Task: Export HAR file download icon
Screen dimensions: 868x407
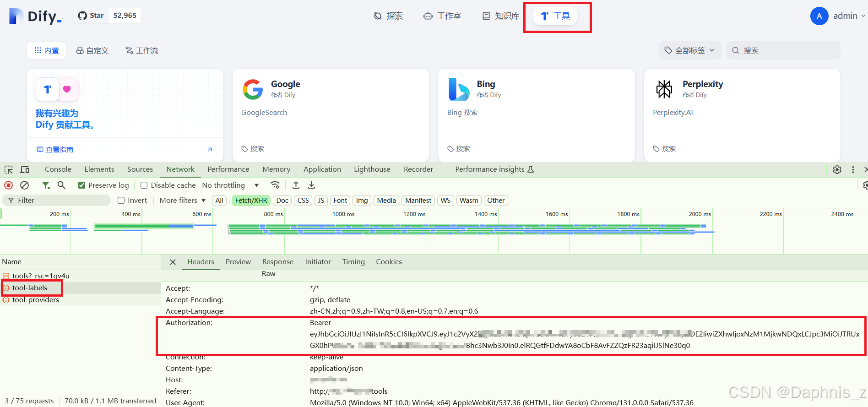Action: tap(312, 185)
